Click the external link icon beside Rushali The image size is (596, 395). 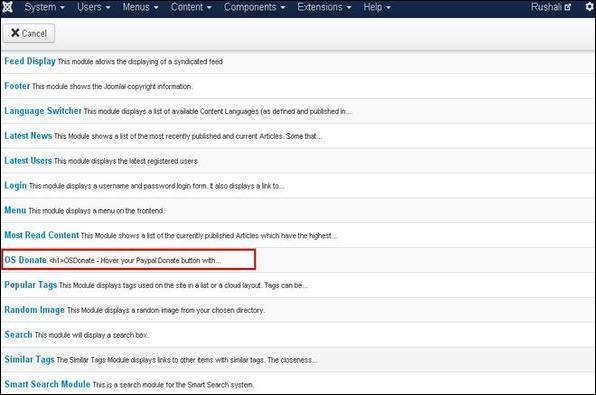point(568,7)
